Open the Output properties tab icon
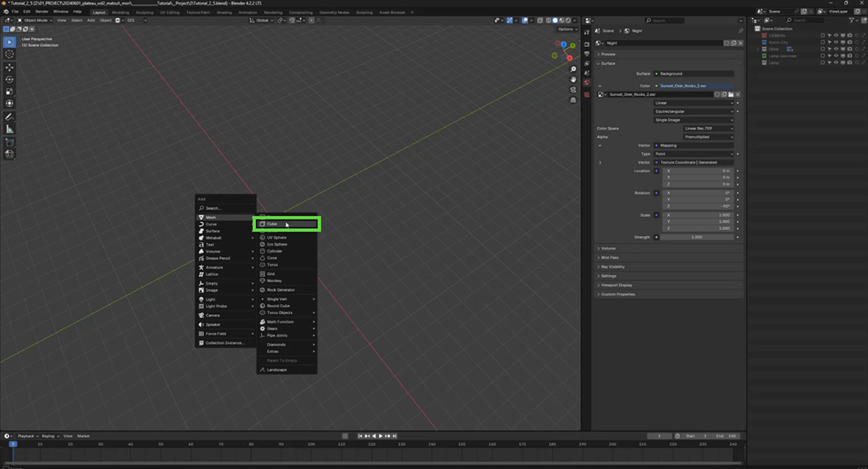 (587, 54)
